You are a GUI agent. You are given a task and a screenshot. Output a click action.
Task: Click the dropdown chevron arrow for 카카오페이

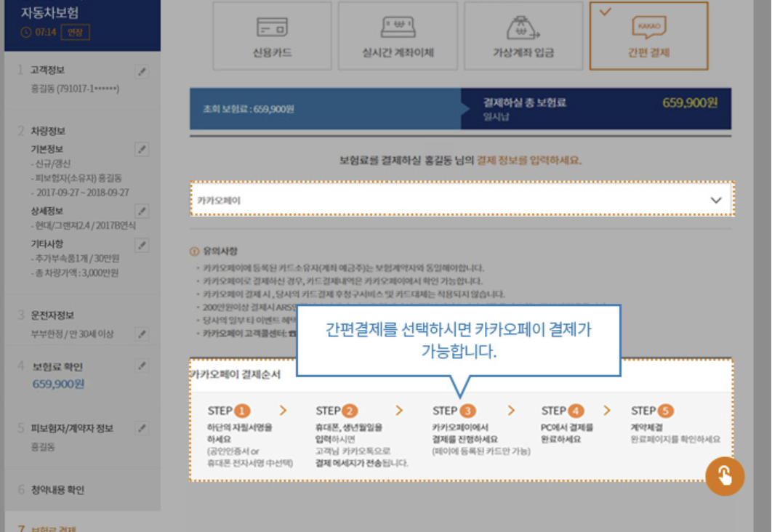[716, 201]
